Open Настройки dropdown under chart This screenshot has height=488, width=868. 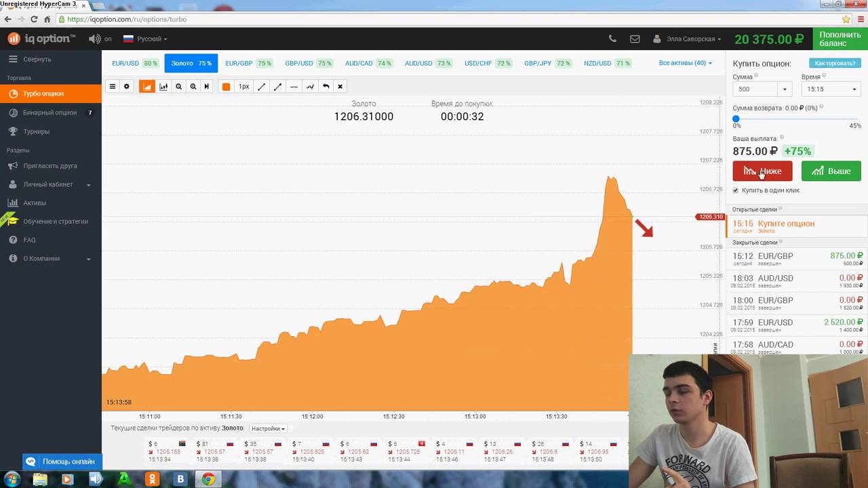pos(268,428)
